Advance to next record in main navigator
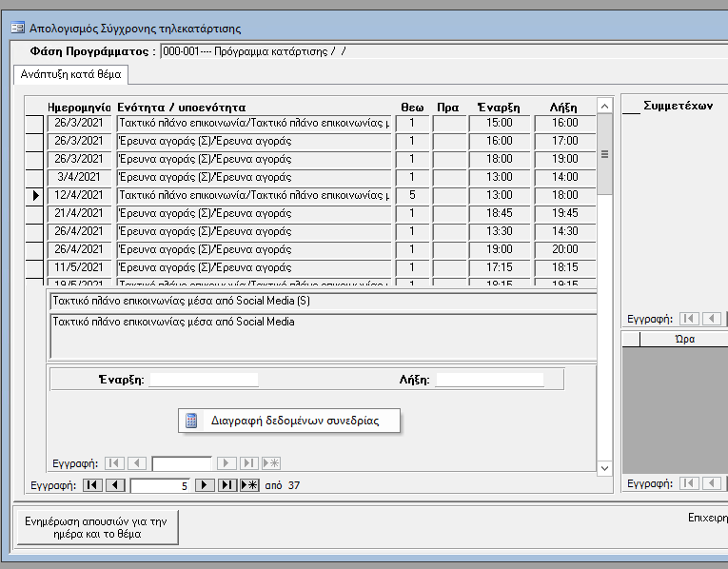This screenshot has width=728, height=569. [x=204, y=485]
